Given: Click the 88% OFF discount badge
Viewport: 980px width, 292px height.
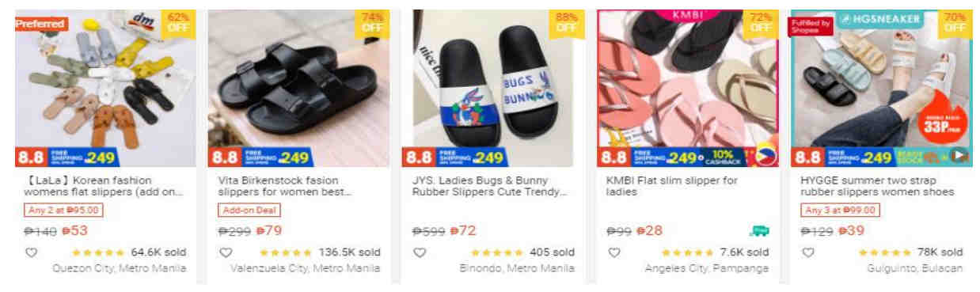Looking at the screenshot, I should [567, 22].
